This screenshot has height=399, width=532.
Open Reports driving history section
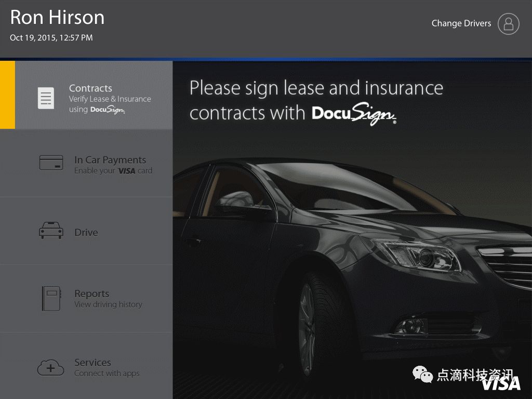[x=86, y=299]
